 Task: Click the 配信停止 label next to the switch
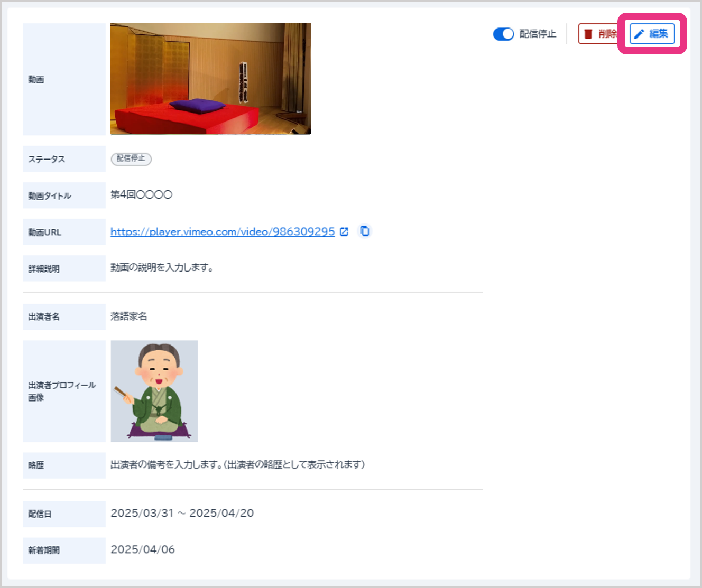pyautogui.click(x=538, y=34)
